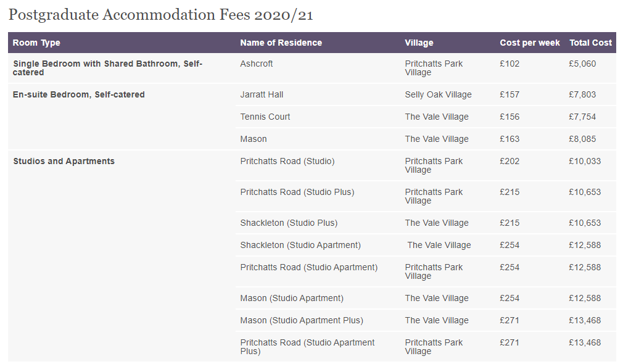Click the £163 weekly cost for Mason
Image resolution: width=623 pixels, height=364 pixels.
point(510,139)
